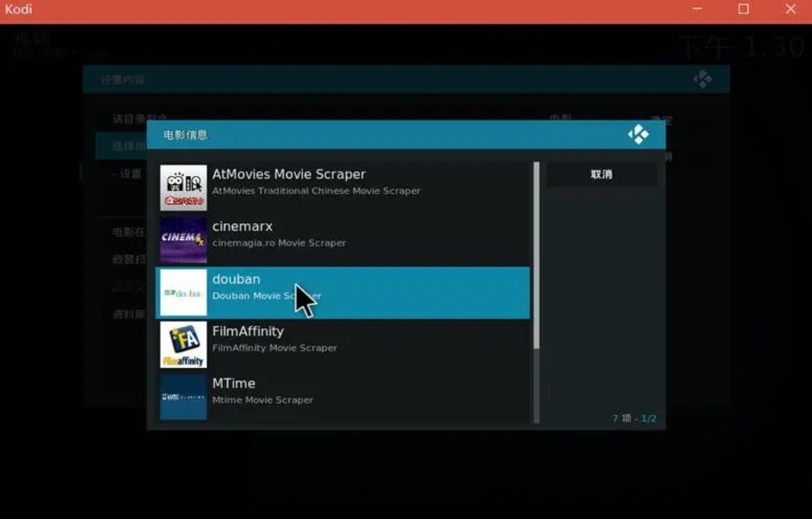The height and width of the screenshot is (519, 812).
Task: Choose the MTime list entry title
Action: point(233,383)
